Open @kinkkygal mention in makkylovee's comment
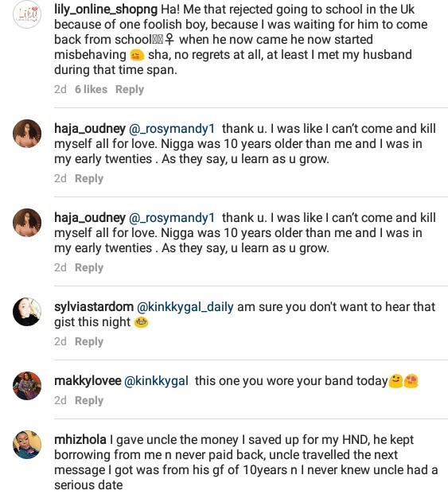 click(x=156, y=381)
